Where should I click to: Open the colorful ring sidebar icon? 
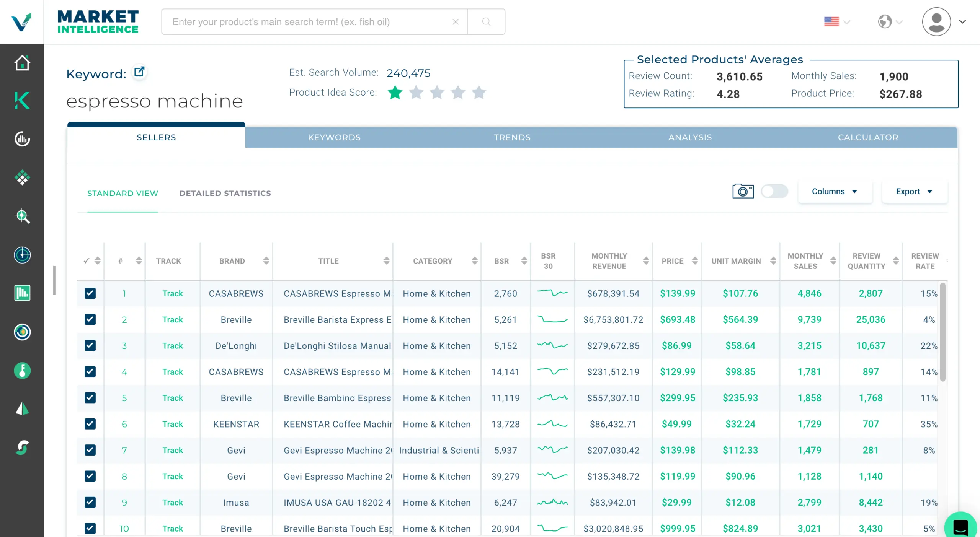[22, 332]
